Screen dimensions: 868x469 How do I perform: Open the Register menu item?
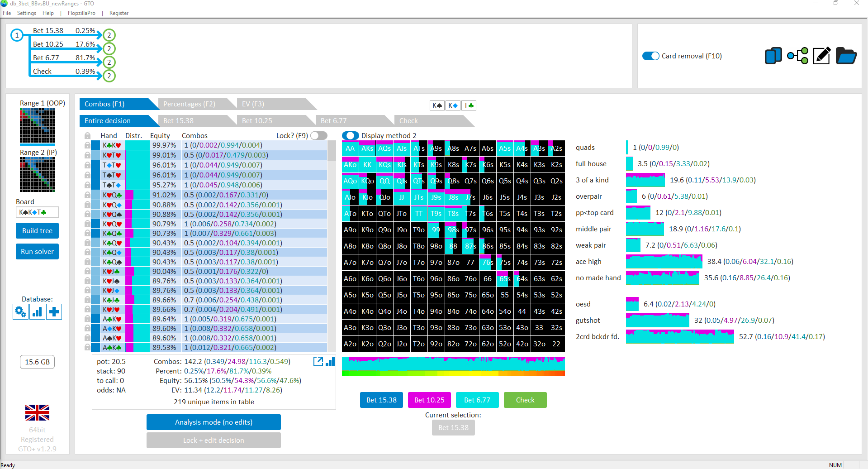[119, 13]
